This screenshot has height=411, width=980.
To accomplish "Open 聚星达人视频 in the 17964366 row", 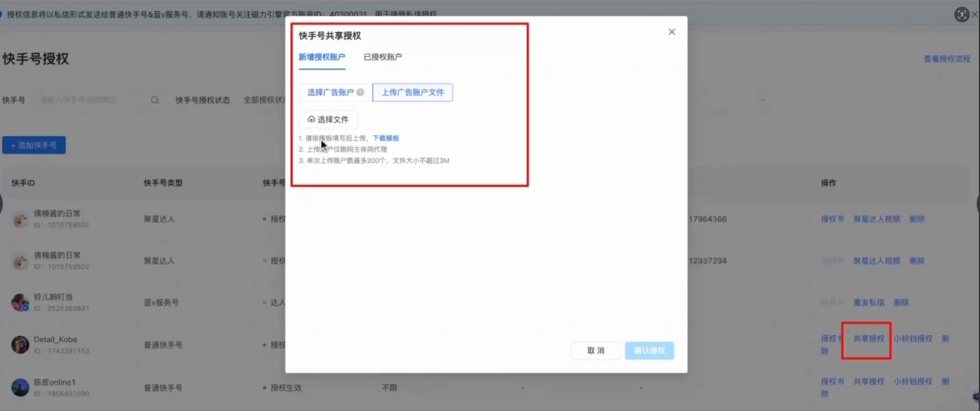I will coord(876,219).
